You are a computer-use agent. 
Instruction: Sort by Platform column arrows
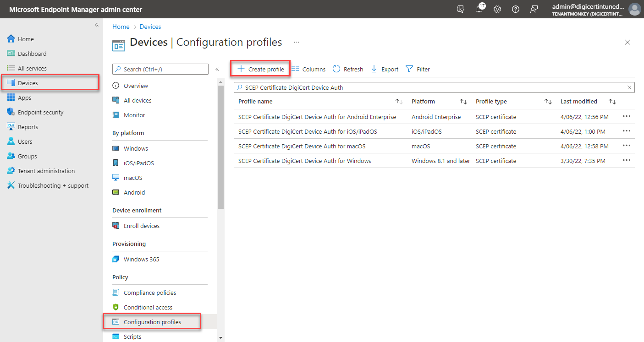463,102
